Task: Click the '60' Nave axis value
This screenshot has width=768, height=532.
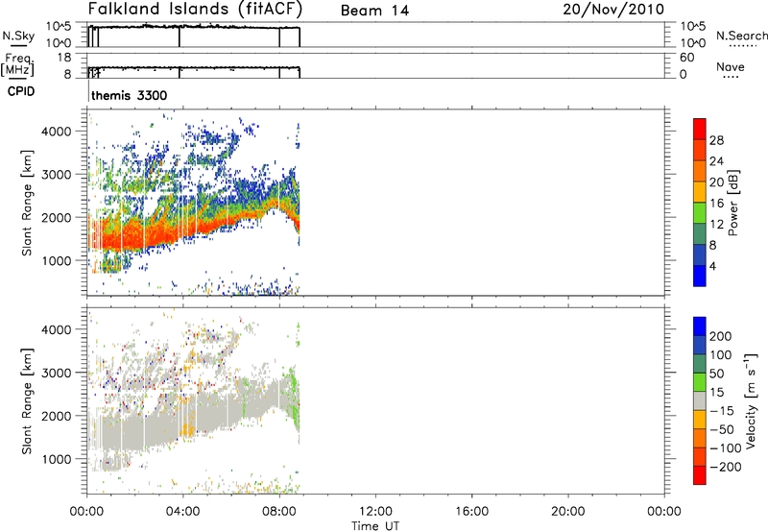Action: coord(687,58)
